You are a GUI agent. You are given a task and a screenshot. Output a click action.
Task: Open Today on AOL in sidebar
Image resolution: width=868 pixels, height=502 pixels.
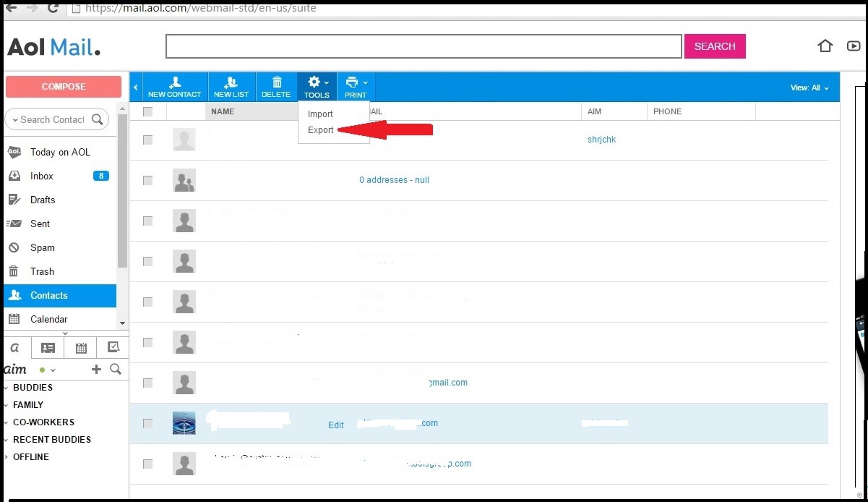(60, 152)
